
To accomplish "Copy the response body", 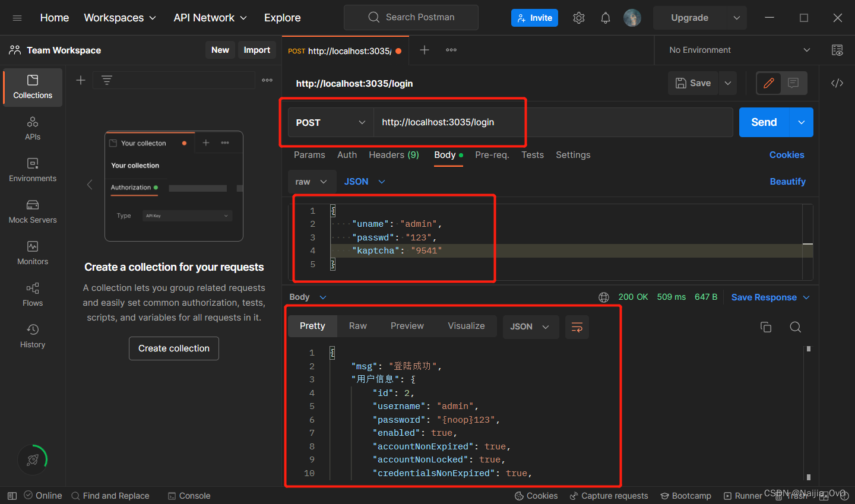I will point(766,327).
